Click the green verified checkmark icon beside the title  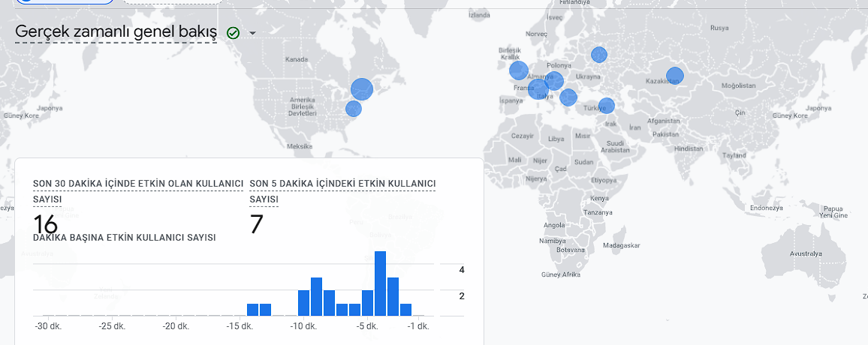tap(233, 33)
